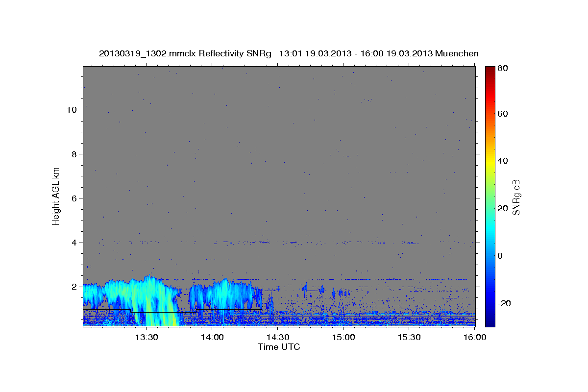
Task: Click the height tick label 10
Action: click(x=72, y=110)
